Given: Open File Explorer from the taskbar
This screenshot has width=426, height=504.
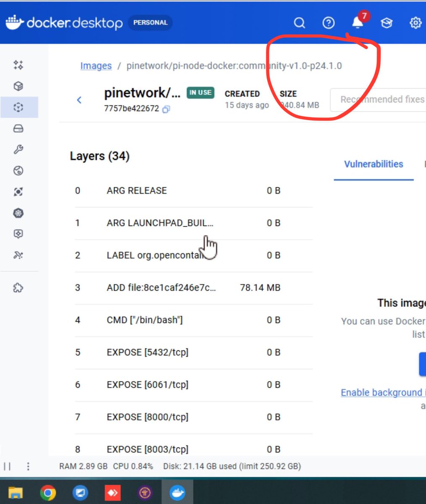Looking at the screenshot, I should [16, 492].
